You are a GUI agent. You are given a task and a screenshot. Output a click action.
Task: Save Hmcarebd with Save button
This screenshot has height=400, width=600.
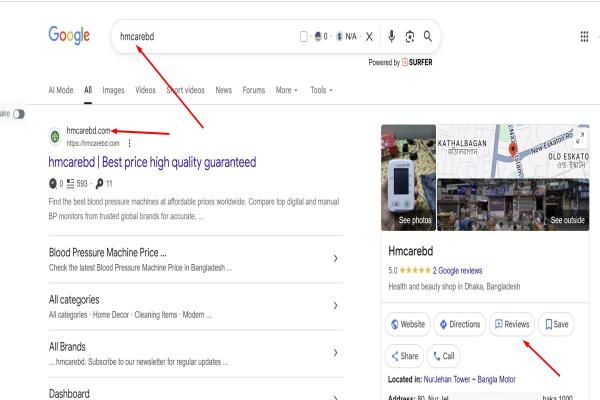pyautogui.click(x=556, y=324)
